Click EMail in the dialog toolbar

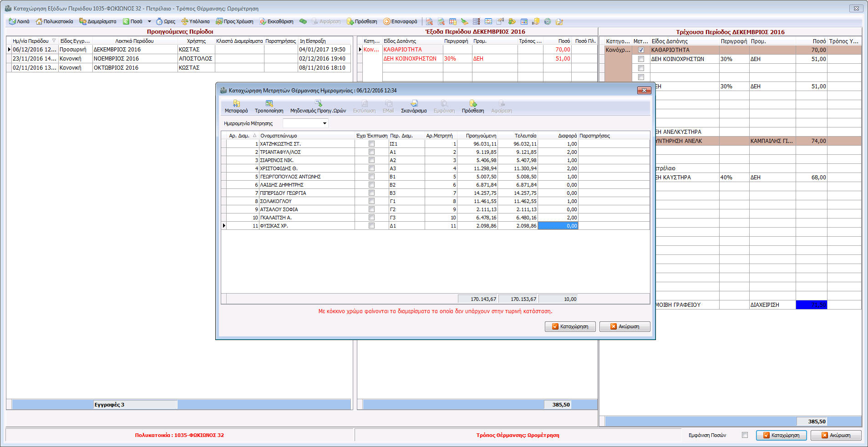tap(388, 107)
